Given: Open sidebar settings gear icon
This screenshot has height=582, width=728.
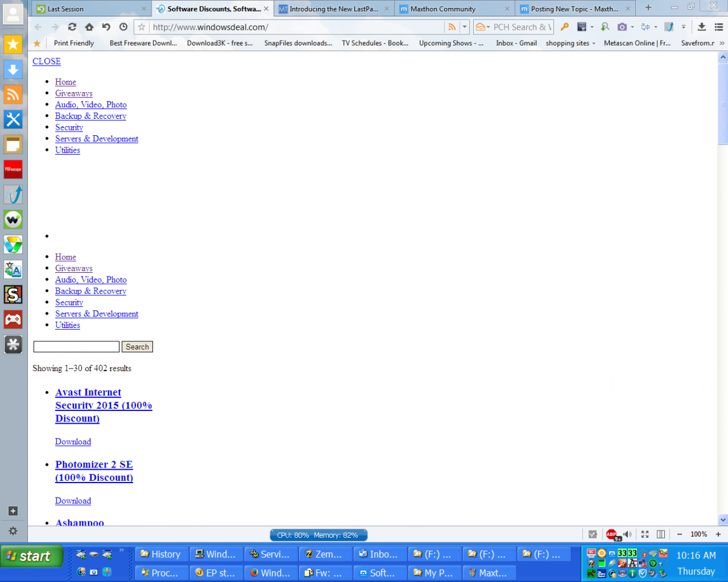Looking at the screenshot, I should 13,531.
